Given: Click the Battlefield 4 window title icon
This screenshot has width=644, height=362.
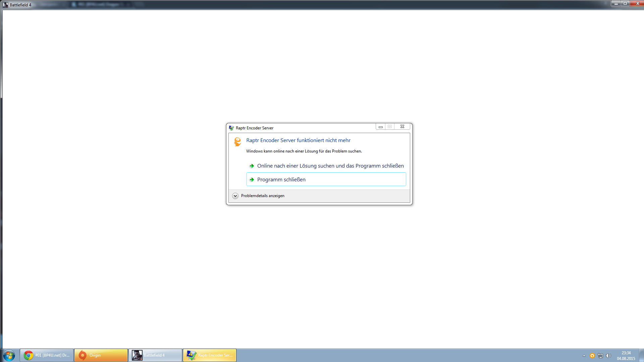Looking at the screenshot, I should point(5,5).
